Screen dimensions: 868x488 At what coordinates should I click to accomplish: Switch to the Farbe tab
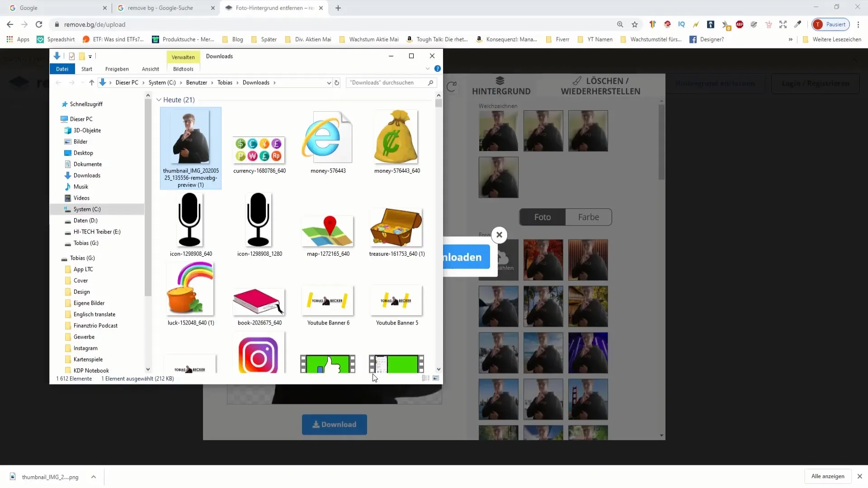coord(589,217)
